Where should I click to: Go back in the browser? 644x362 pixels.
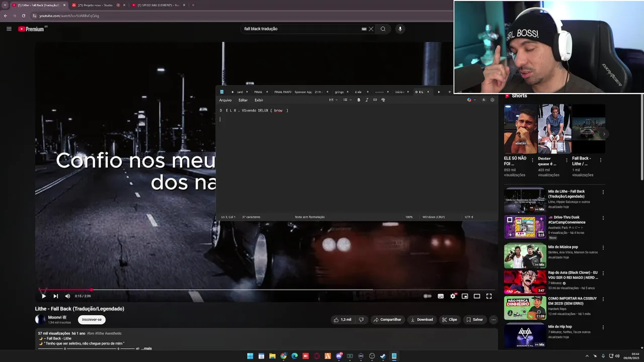(x=6, y=16)
